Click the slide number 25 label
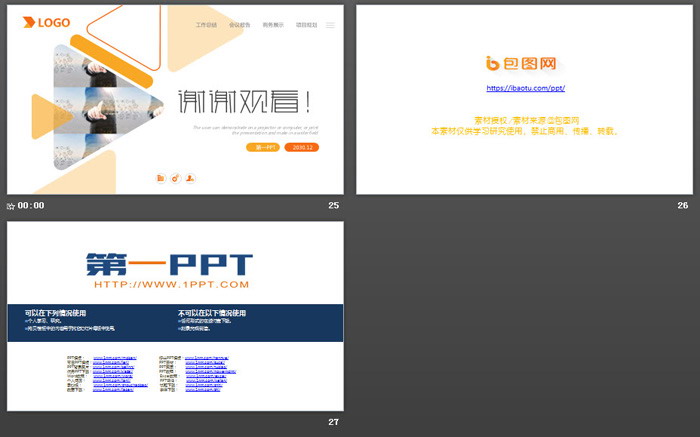Image resolution: width=700 pixels, height=437 pixels. pyautogui.click(x=333, y=205)
